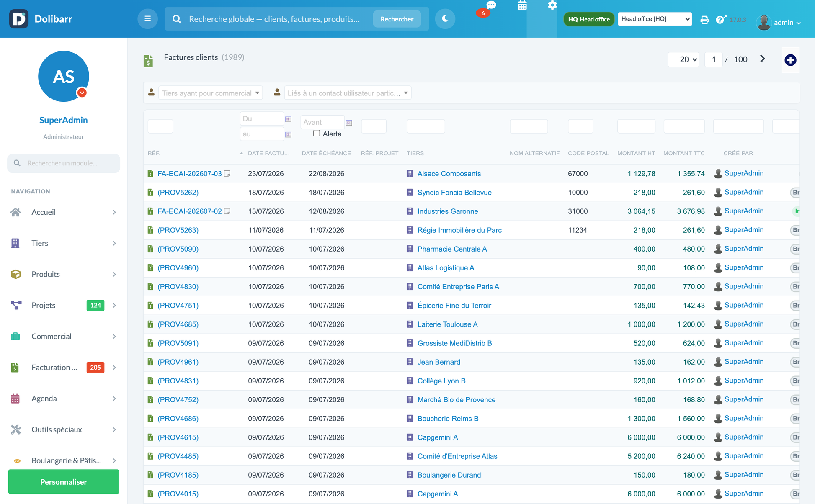Viewport: 815px width, 504px height.
Task: Click the Personnaliser button
Action: click(64, 482)
